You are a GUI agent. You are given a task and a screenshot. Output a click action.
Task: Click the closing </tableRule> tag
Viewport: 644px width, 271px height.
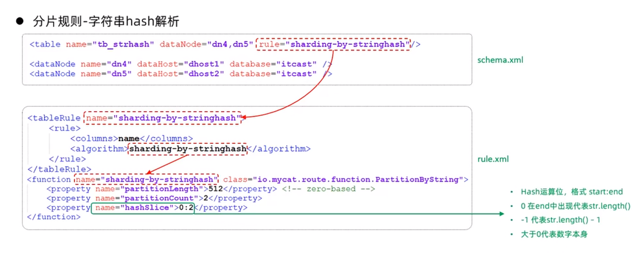(59, 169)
